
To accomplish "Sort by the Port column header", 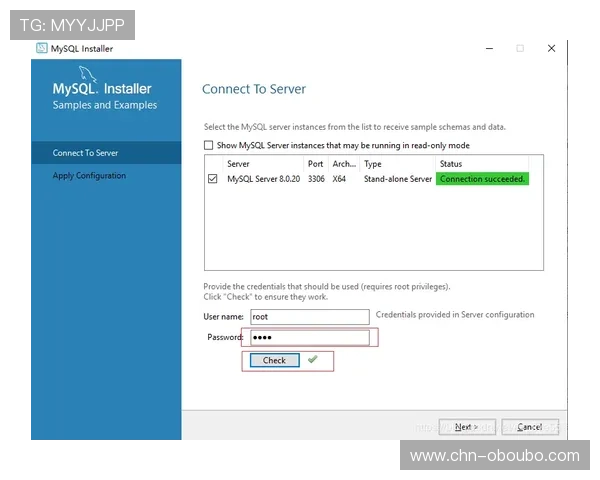I will (316, 164).
